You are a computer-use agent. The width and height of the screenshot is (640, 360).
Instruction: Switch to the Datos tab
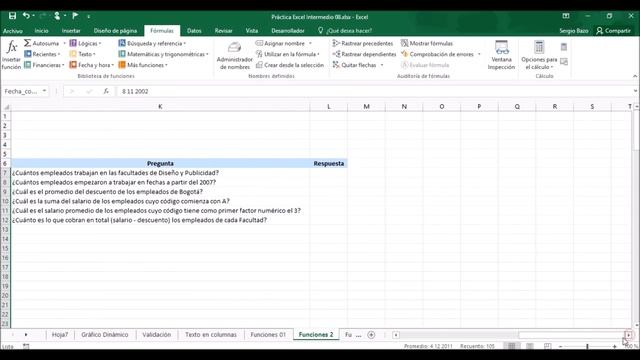(194, 31)
